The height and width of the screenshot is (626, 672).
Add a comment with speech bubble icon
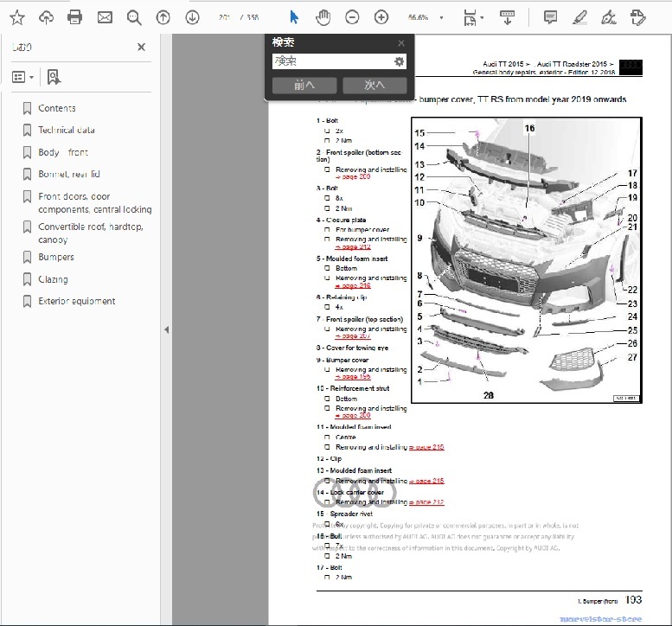pyautogui.click(x=550, y=17)
